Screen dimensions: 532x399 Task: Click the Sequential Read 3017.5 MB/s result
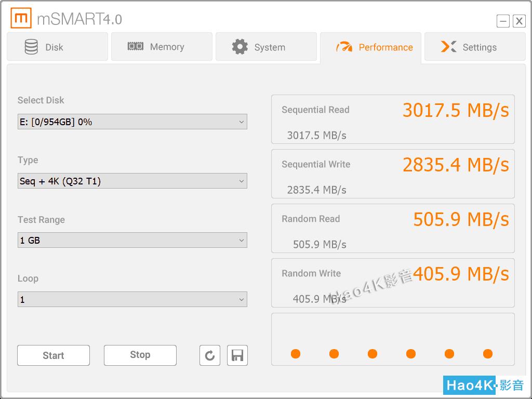456,110
